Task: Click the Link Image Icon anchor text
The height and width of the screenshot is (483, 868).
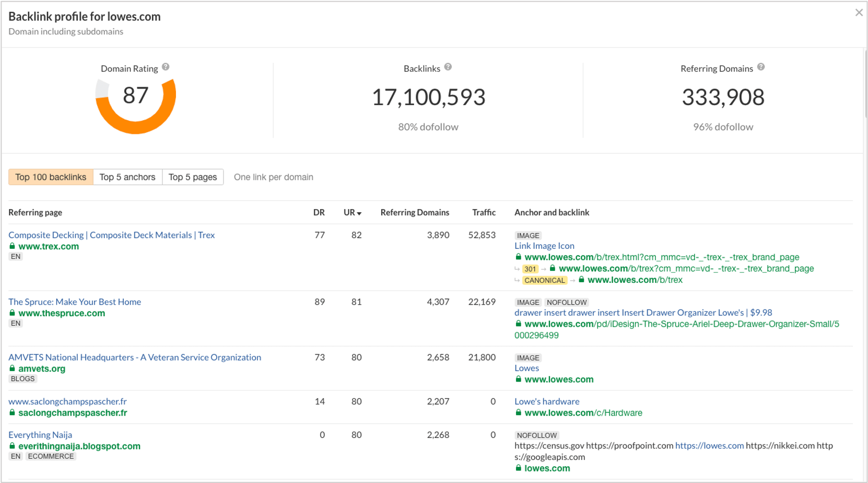Action: [x=544, y=246]
